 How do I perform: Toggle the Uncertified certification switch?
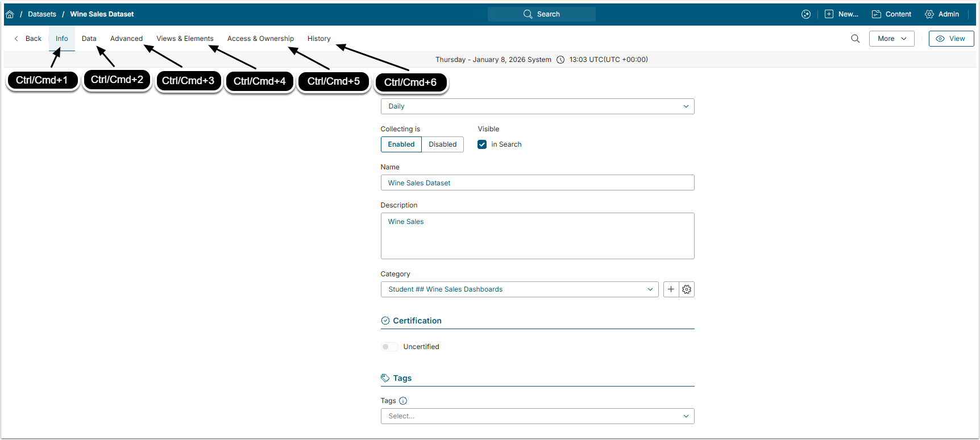[x=389, y=347]
